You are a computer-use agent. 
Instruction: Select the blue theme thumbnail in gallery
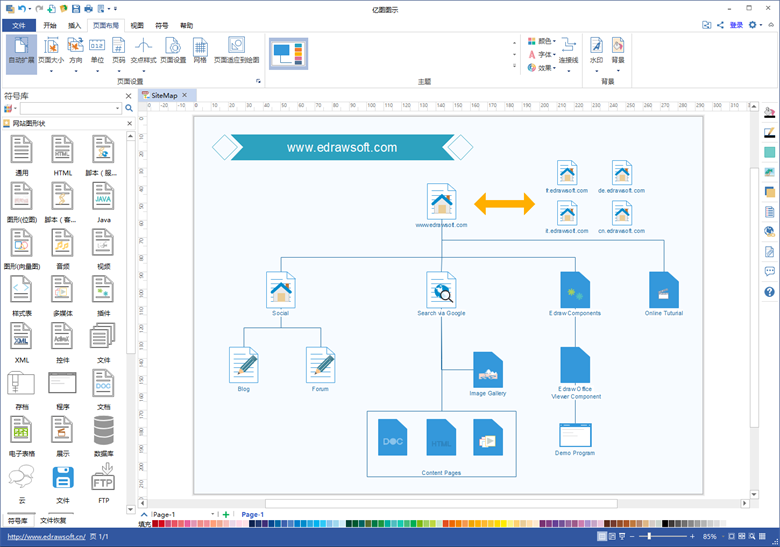[289, 54]
